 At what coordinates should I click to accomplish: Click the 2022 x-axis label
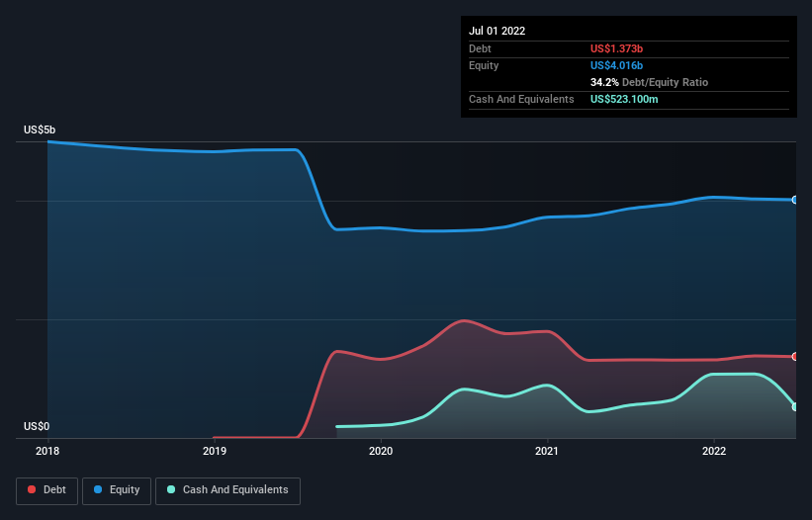(714, 451)
